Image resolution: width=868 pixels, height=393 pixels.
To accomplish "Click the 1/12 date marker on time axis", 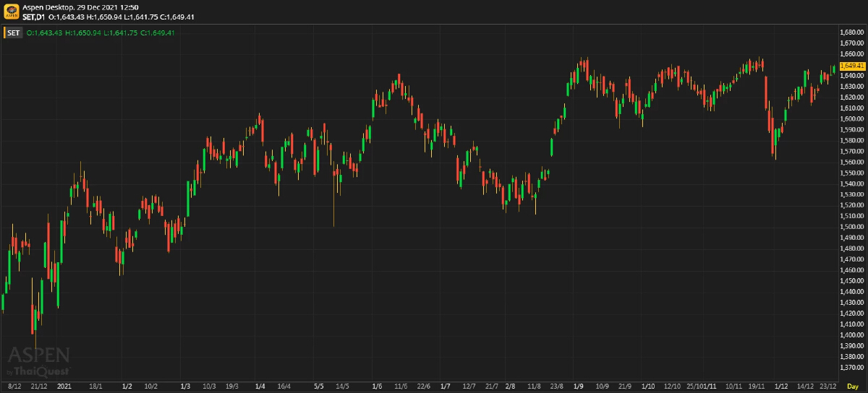I will pos(781,386).
